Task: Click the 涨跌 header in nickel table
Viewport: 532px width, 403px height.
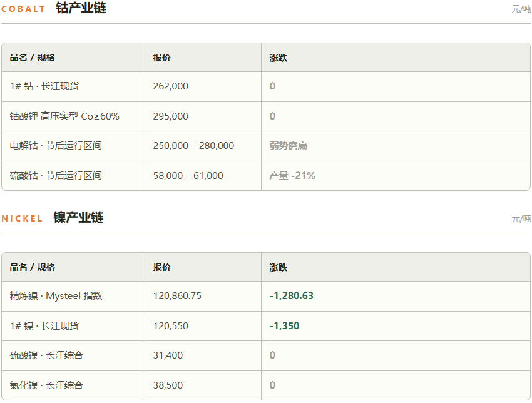Action: tap(279, 267)
